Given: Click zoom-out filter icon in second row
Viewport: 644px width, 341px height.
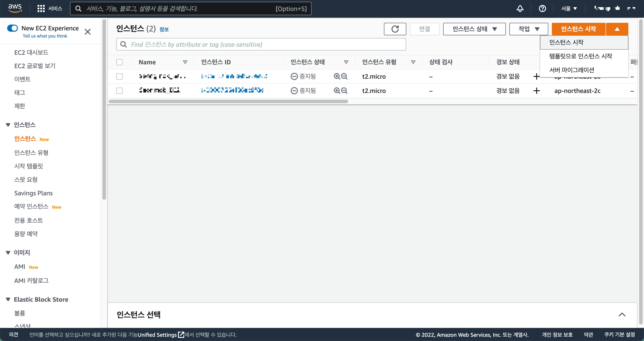Looking at the screenshot, I should [x=344, y=91].
